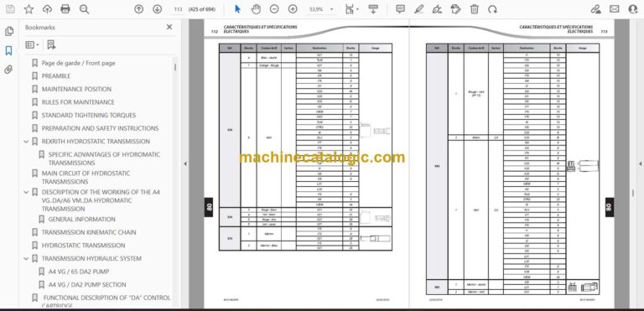
Task: Open SPECIFIC ADVANTAGES OF HYDROMATIC TRANSMISSIONS bookmark
Action: coord(104,158)
